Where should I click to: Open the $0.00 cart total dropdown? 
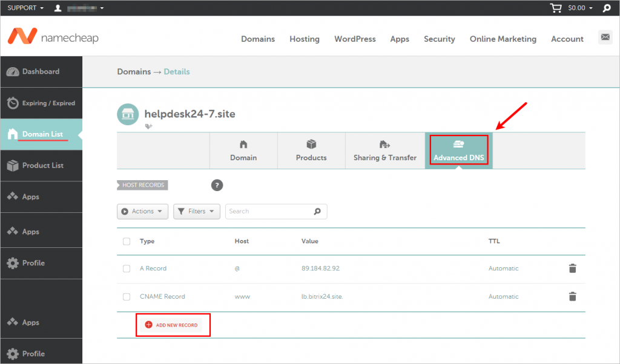pos(580,8)
